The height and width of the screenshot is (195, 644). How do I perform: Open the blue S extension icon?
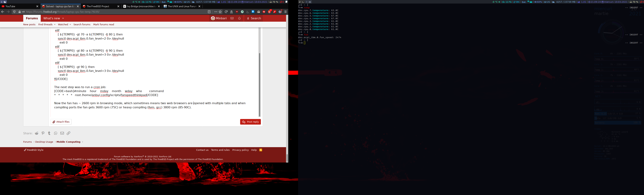click(x=253, y=12)
